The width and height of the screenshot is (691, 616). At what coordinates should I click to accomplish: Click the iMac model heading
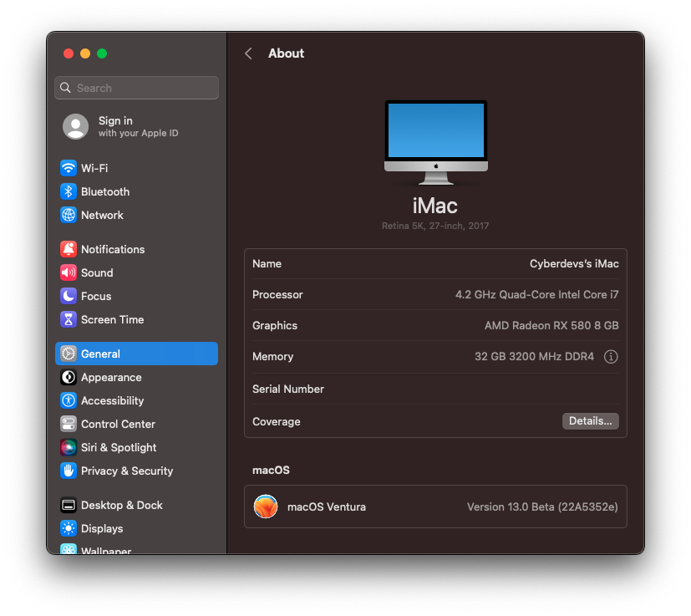(x=435, y=206)
